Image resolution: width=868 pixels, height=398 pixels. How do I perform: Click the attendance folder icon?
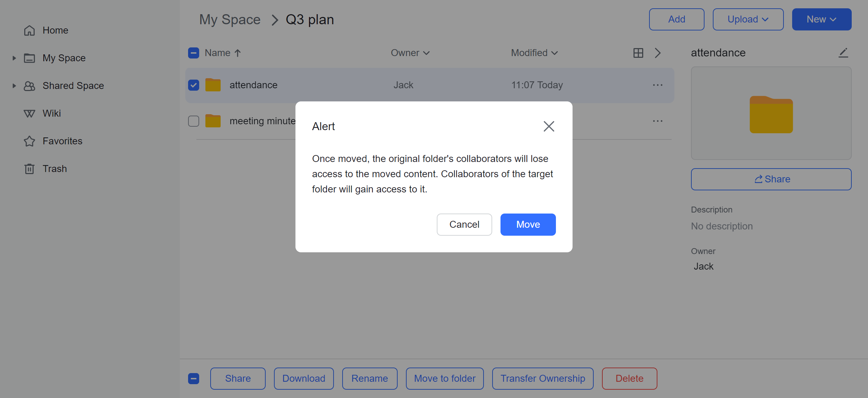[x=213, y=85]
